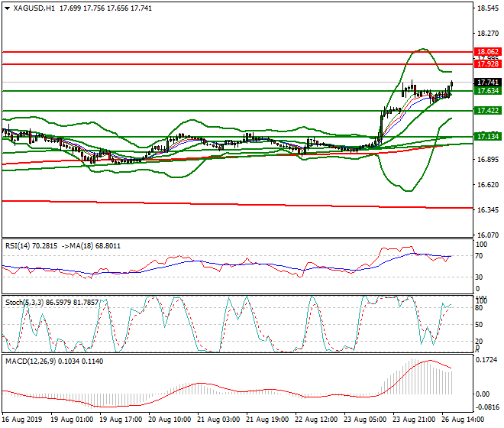The width and height of the screenshot is (504, 428).
Task: Select the green 17.134 price level tag
Action: (487, 137)
